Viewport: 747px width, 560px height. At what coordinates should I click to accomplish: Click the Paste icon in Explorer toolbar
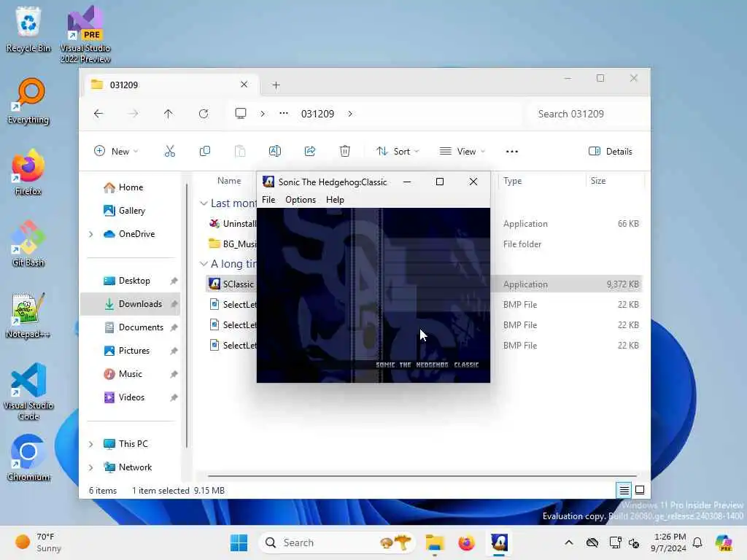click(x=240, y=151)
